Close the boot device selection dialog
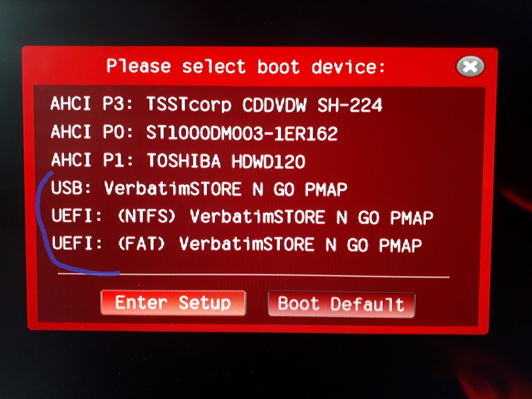 (470, 66)
